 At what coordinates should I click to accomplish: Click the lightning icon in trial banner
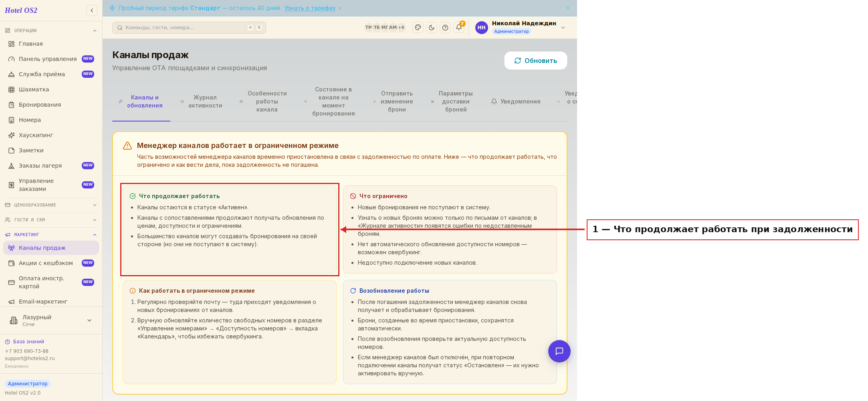tap(112, 8)
